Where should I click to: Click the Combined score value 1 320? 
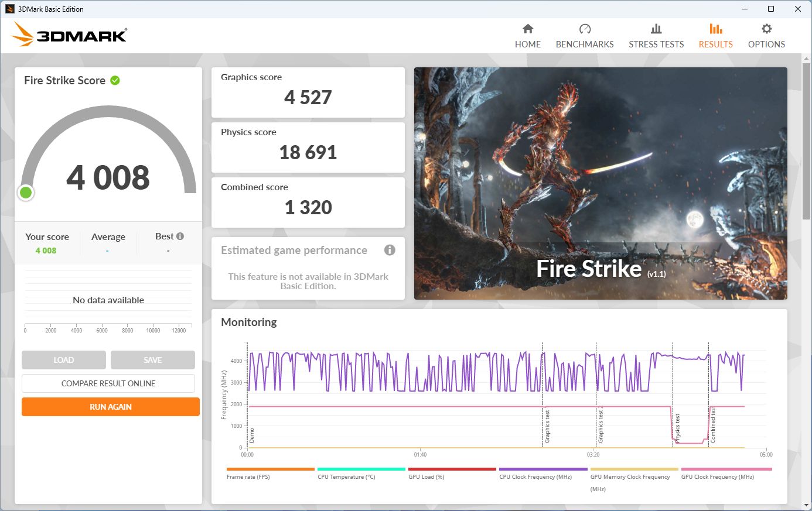point(308,207)
